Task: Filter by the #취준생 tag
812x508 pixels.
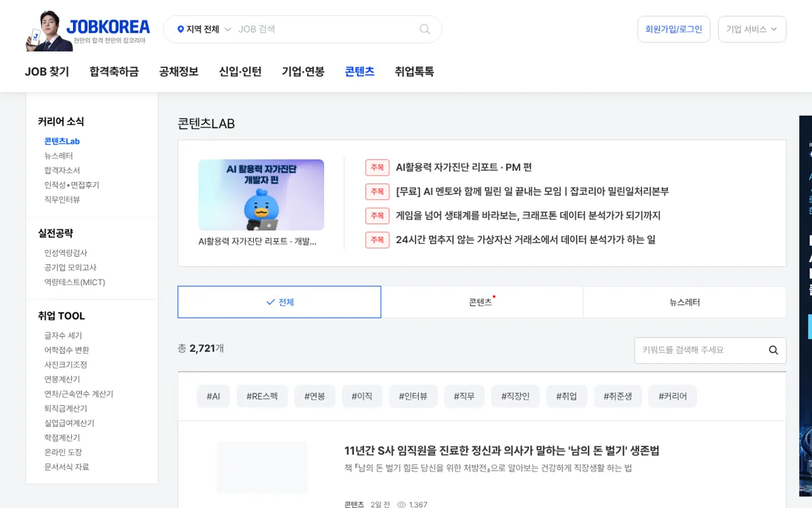Action: click(618, 396)
